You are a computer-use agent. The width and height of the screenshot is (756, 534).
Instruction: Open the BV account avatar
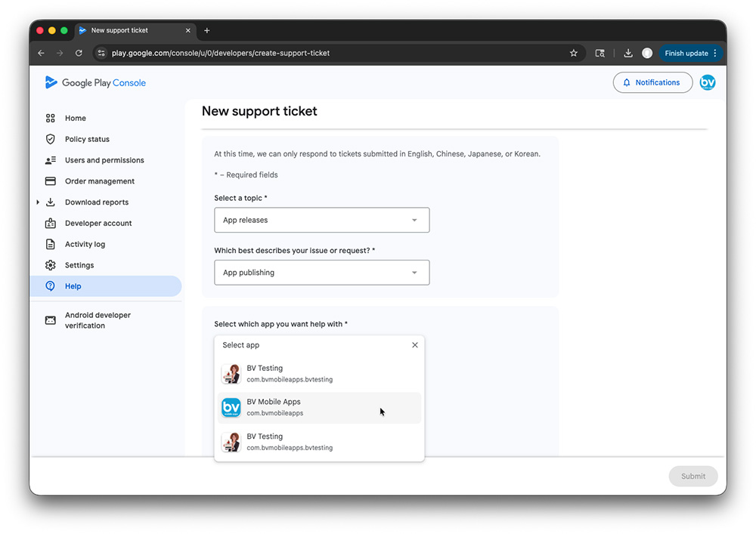click(x=708, y=82)
